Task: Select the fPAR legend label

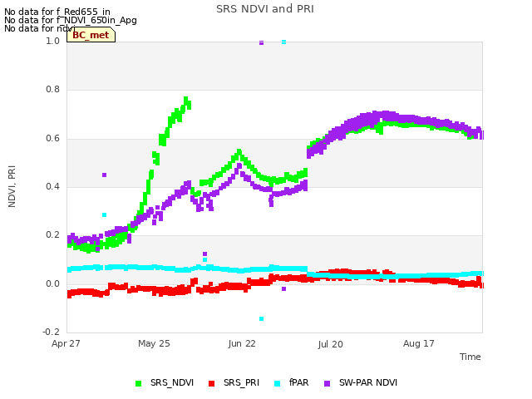Action: click(299, 382)
